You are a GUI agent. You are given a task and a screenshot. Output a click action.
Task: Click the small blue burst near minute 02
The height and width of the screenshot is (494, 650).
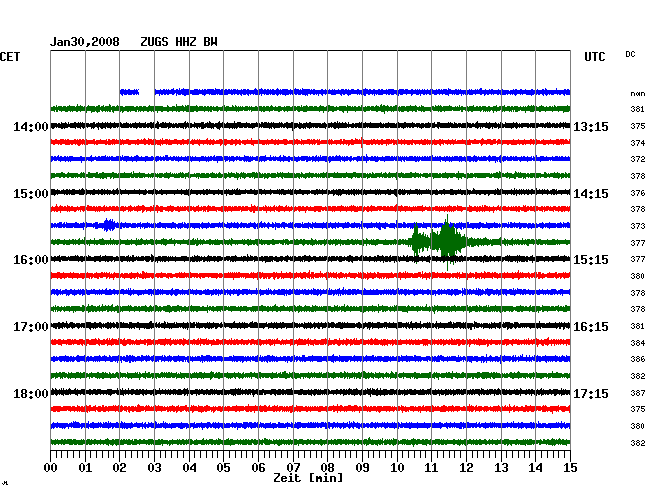click(108, 225)
